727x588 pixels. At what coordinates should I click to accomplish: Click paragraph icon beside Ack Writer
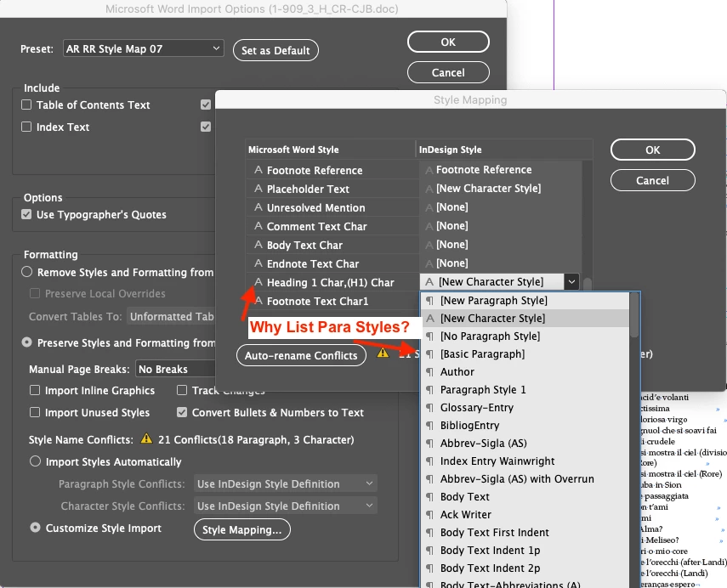[x=429, y=515]
